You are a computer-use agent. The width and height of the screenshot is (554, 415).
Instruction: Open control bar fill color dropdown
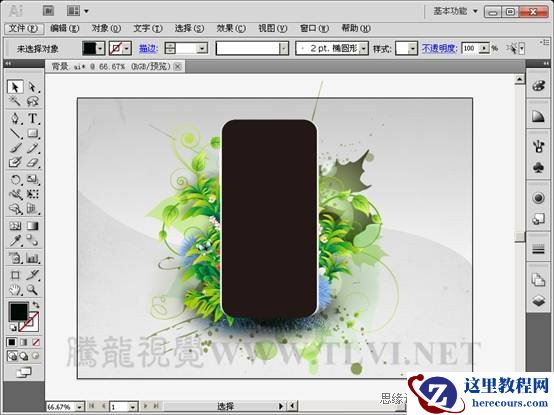pyautogui.click(x=100, y=48)
